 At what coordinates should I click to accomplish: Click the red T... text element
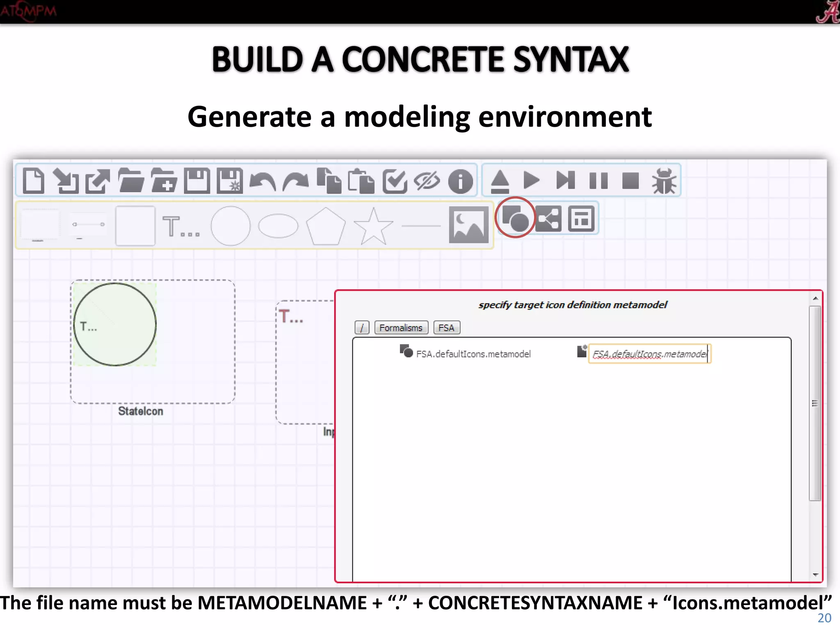point(291,317)
